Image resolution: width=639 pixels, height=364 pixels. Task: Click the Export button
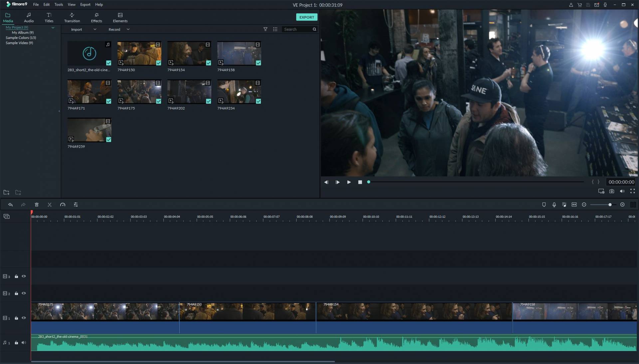[306, 17]
